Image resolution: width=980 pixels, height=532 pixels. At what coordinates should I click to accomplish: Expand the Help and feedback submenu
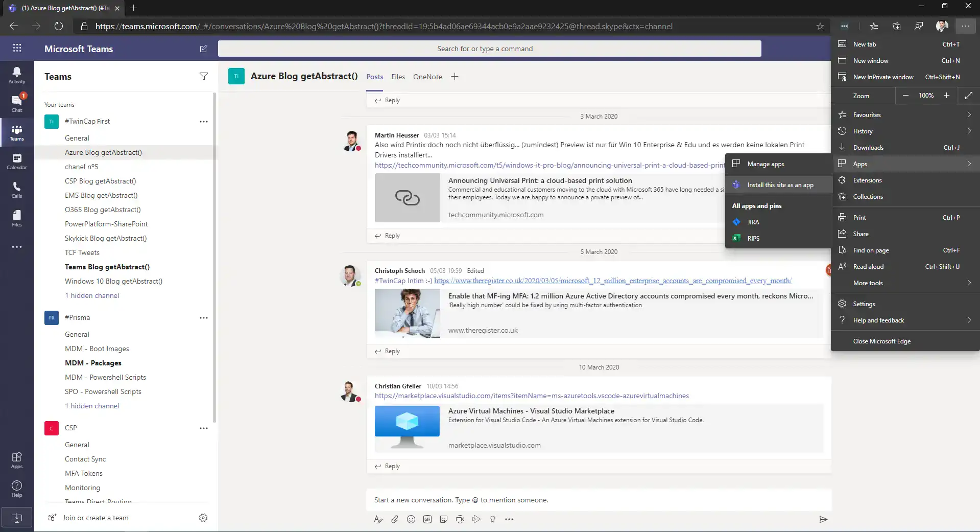coord(905,320)
